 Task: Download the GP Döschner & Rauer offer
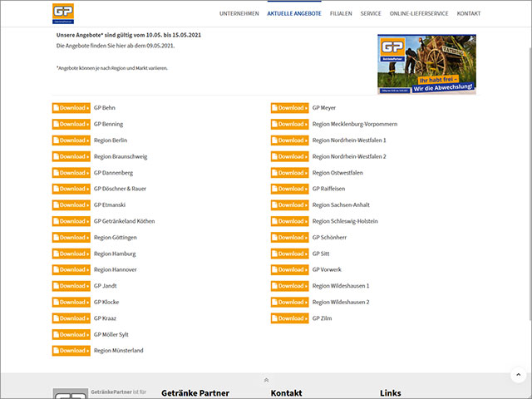point(71,189)
